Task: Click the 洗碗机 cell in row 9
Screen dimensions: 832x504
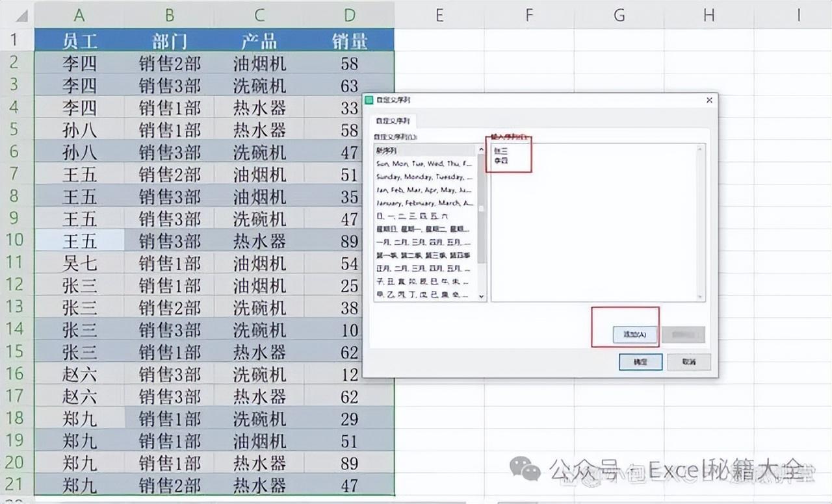Action: click(259, 219)
